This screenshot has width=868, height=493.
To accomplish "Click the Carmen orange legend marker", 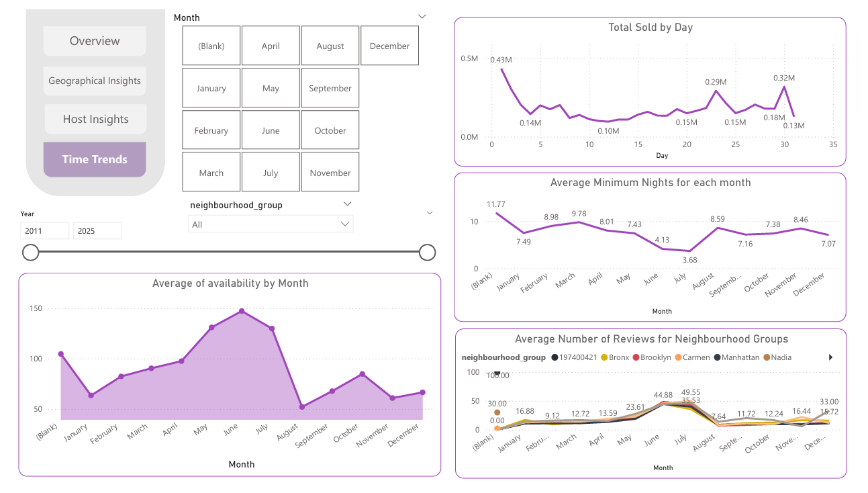I will pos(678,357).
